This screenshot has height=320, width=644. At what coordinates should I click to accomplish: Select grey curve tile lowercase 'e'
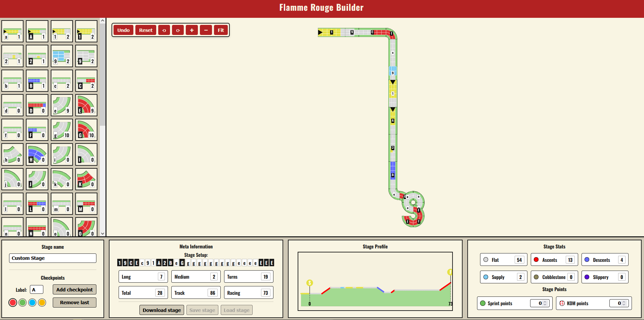tap(61, 105)
